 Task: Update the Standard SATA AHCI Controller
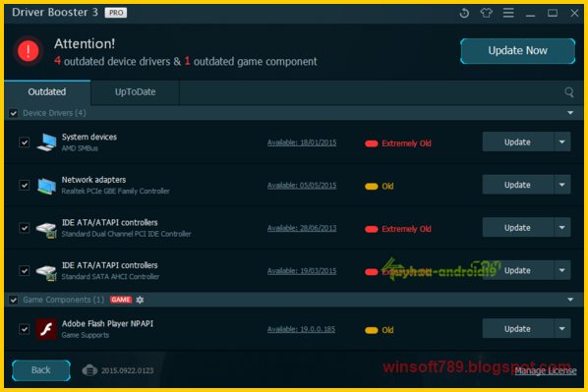coord(517,270)
